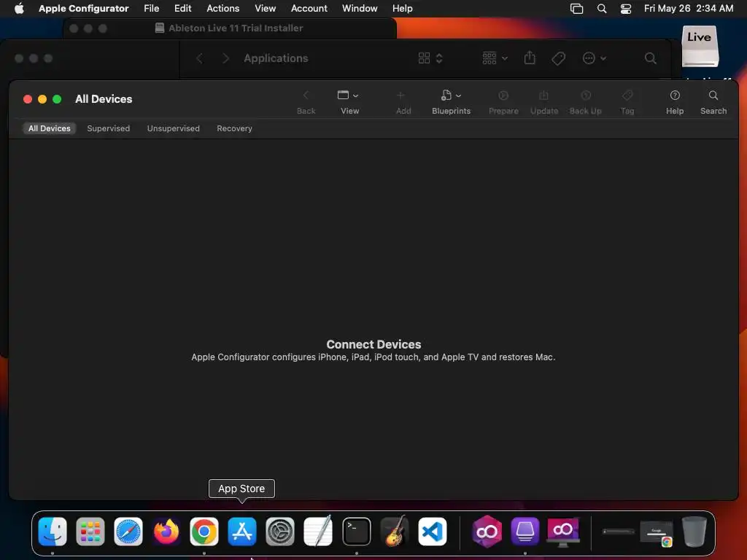Open Apple Configurator icon in the Dock
Screen dimensions: 747x560
pos(525,531)
